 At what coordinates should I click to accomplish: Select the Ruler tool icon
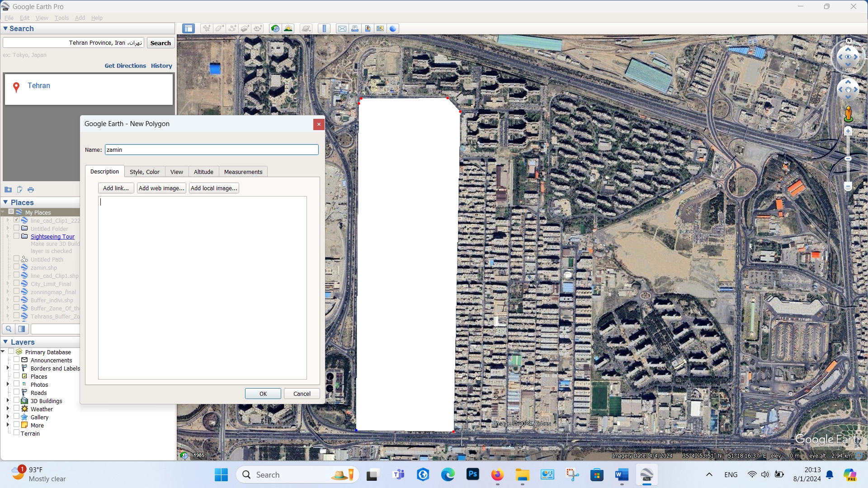324,28
